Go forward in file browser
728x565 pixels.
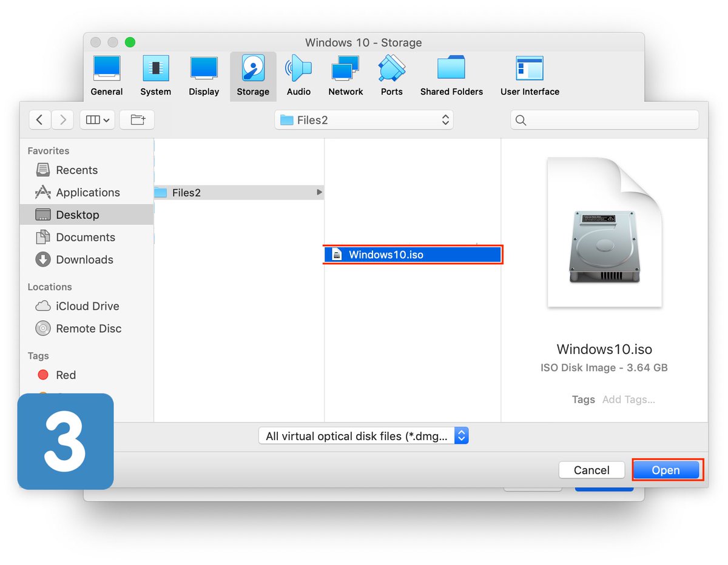coord(62,120)
